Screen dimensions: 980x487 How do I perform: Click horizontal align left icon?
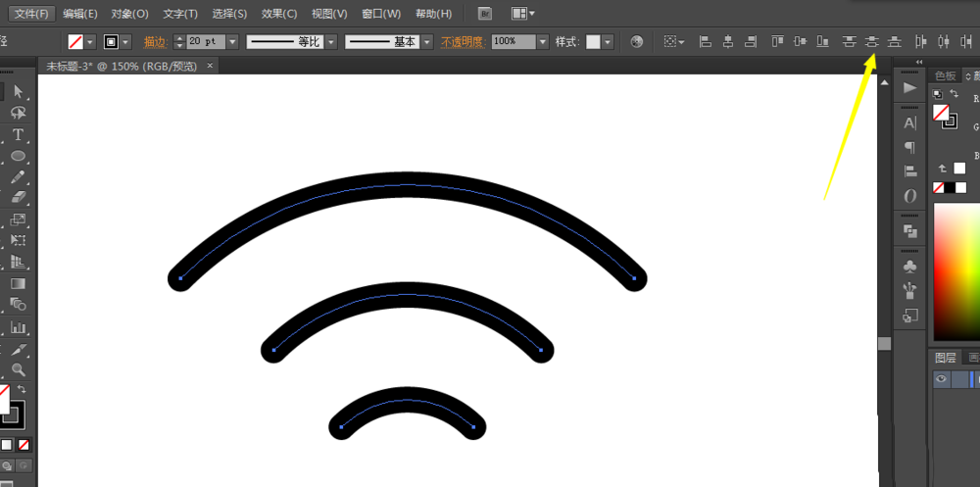tap(705, 42)
